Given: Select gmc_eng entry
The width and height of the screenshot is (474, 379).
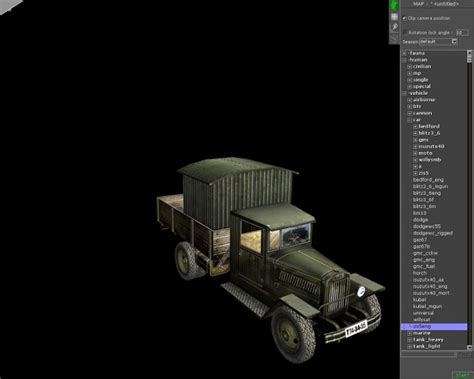Looking at the screenshot, I should tap(424, 260).
